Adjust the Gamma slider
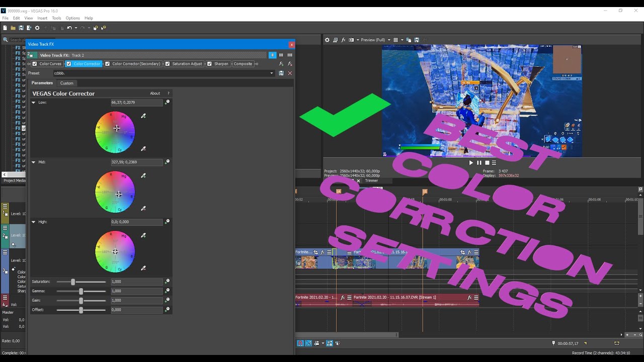This screenshot has width=644, height=362. (81, 291)
